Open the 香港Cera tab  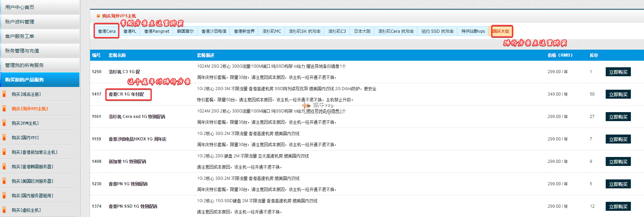pyautogui.click(x=107, y=31)
